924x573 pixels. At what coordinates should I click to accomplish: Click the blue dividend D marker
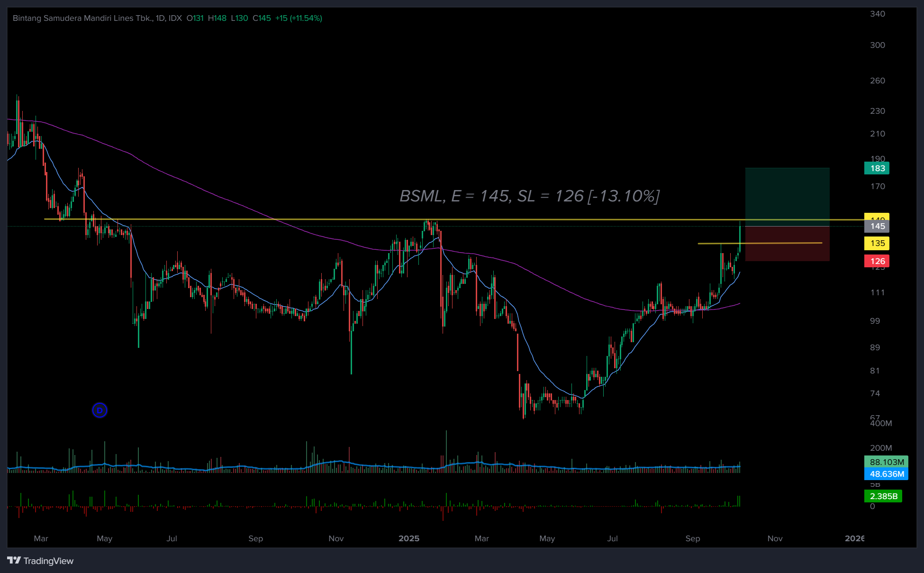coord(100,410)
